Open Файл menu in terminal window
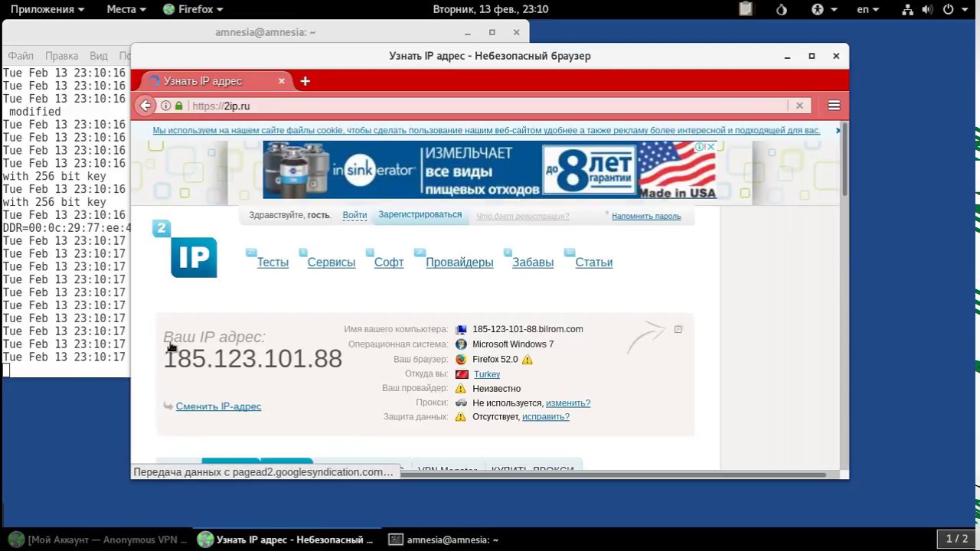 point(21,56)
